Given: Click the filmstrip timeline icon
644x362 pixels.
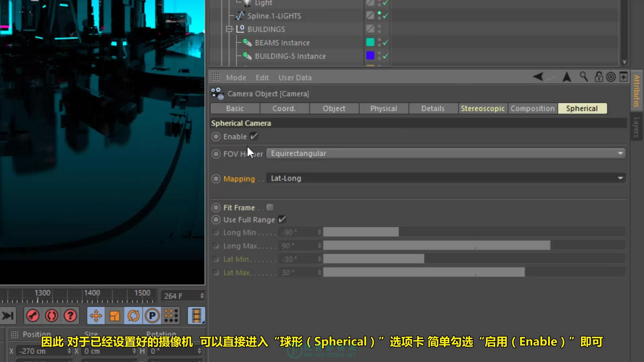Looking at the screenshot, I should pos(197,316).
